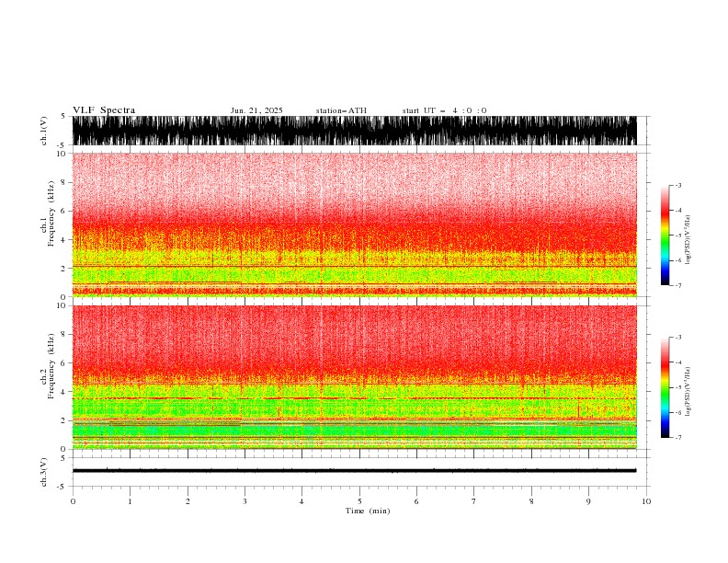
Task: Click time axis tick label "0"
Action: [73, 501]
